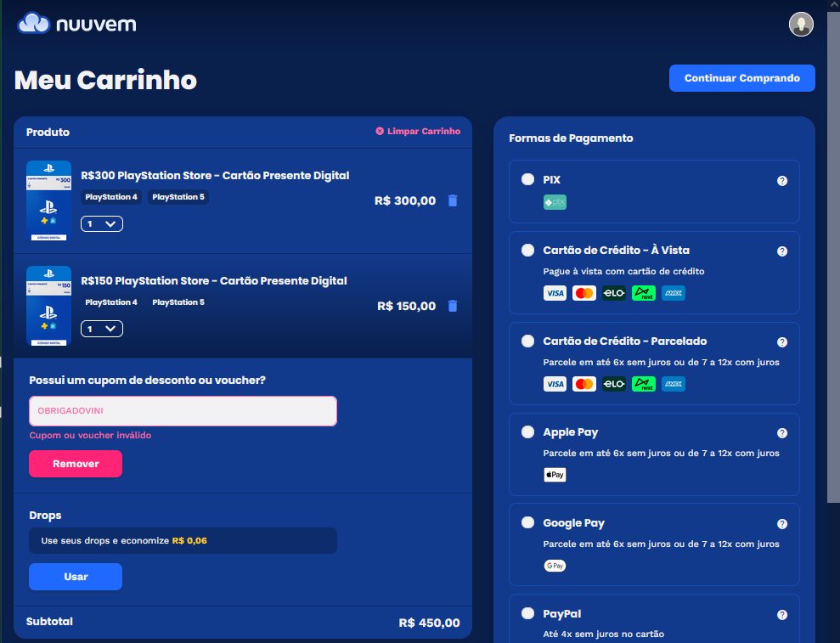
Task: Open the PayPal help icon
Action: pos(782,615)
